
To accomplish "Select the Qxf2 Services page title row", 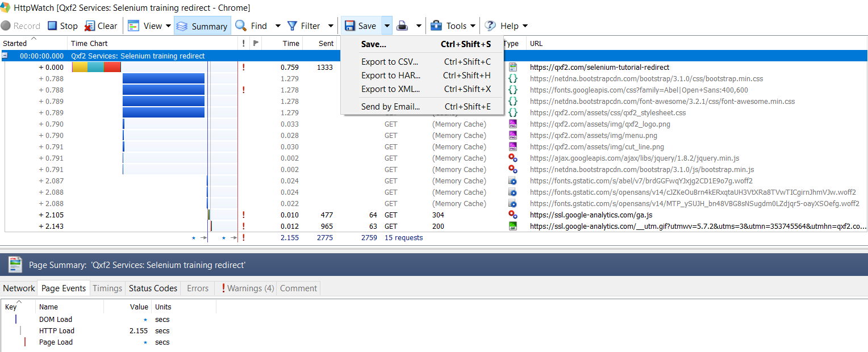I will [x=434, y=56].
